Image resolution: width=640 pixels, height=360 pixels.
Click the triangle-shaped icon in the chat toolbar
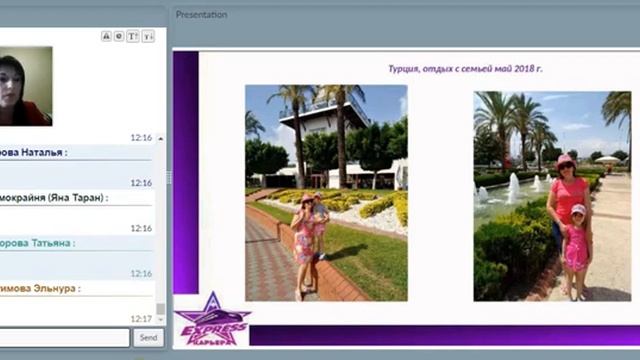click(x=106, y=36)
